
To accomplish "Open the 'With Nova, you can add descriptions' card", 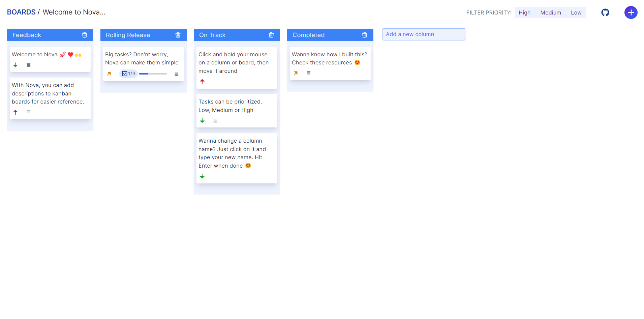I will point(50,98).
